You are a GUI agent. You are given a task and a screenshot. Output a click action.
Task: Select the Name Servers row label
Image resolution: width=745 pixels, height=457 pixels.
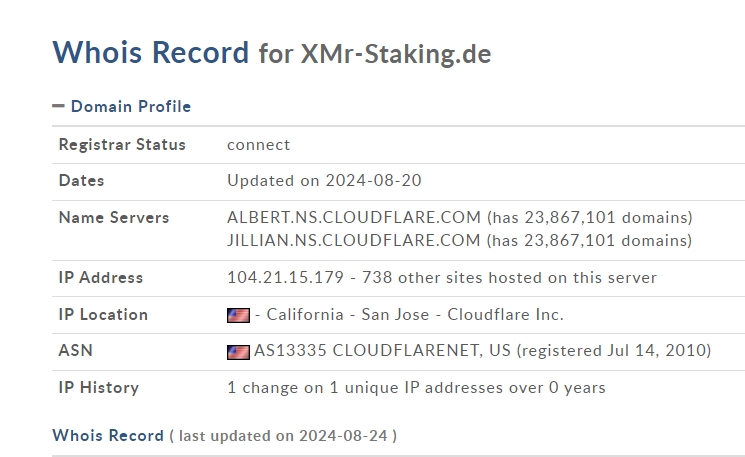coord(114,218)
